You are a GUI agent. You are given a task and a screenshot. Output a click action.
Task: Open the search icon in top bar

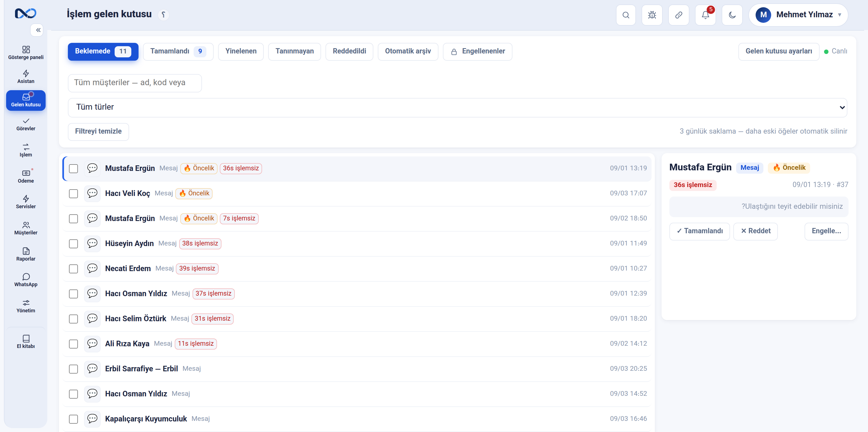point(626,15)
